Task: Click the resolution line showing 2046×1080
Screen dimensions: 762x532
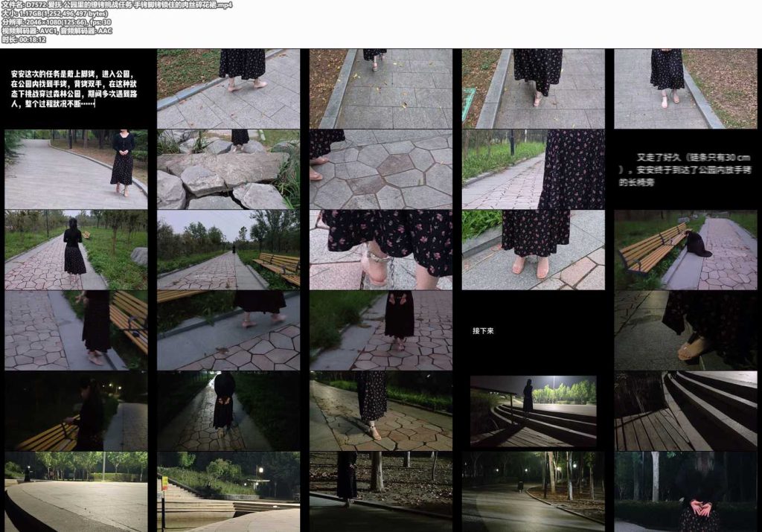Action: coord(57,22)
